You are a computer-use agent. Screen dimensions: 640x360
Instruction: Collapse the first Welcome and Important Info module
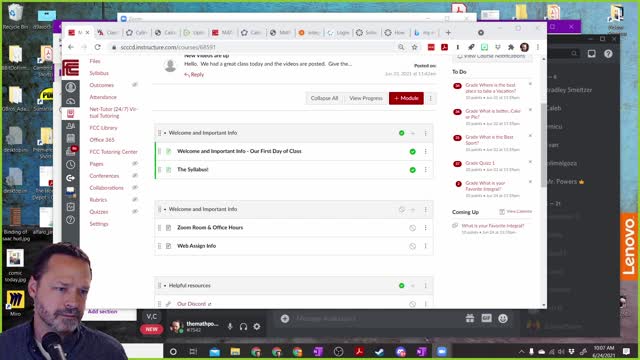point(165,133)
